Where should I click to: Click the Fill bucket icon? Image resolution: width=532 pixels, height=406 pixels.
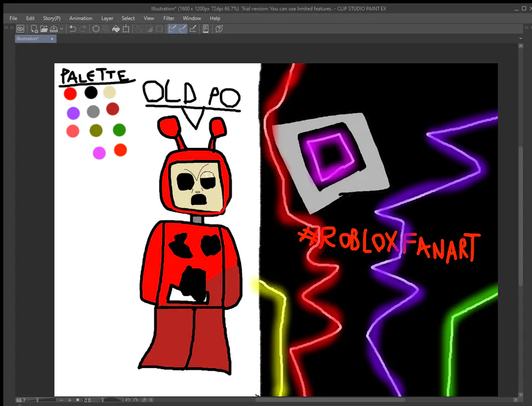point(116,29)
